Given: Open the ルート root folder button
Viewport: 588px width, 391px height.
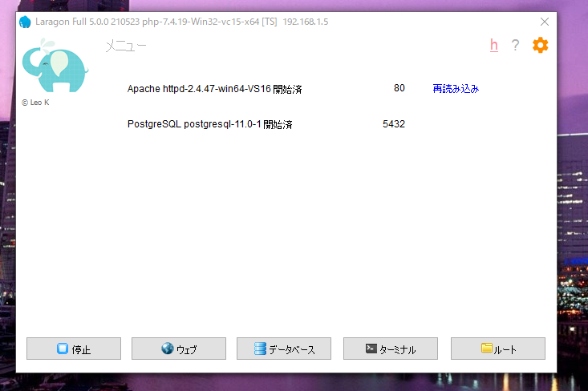Looking at the screenshot, I should [498, 349].
